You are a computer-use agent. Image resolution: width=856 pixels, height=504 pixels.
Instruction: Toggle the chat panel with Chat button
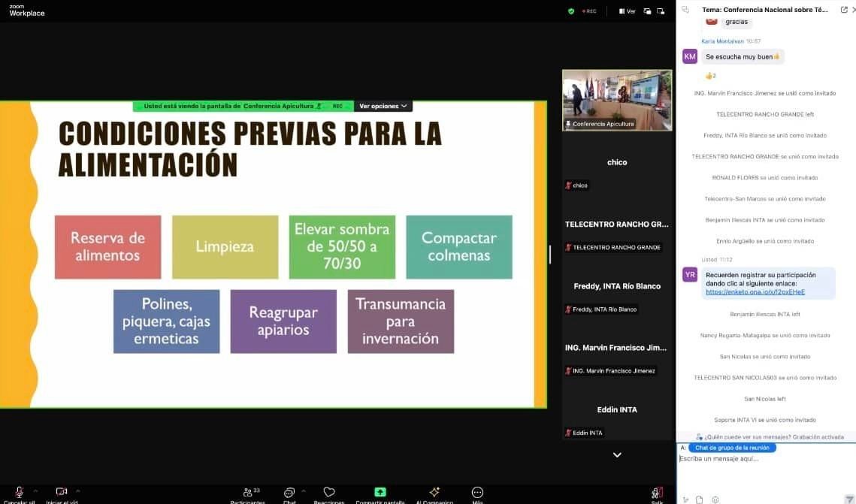click(289, 493)
